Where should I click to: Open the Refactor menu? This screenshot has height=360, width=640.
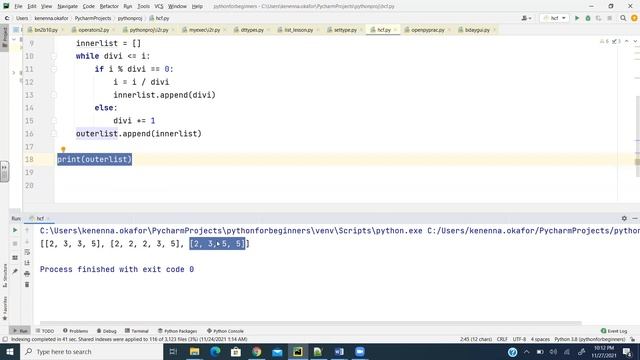pyautogui.click(x=109, y=6)
